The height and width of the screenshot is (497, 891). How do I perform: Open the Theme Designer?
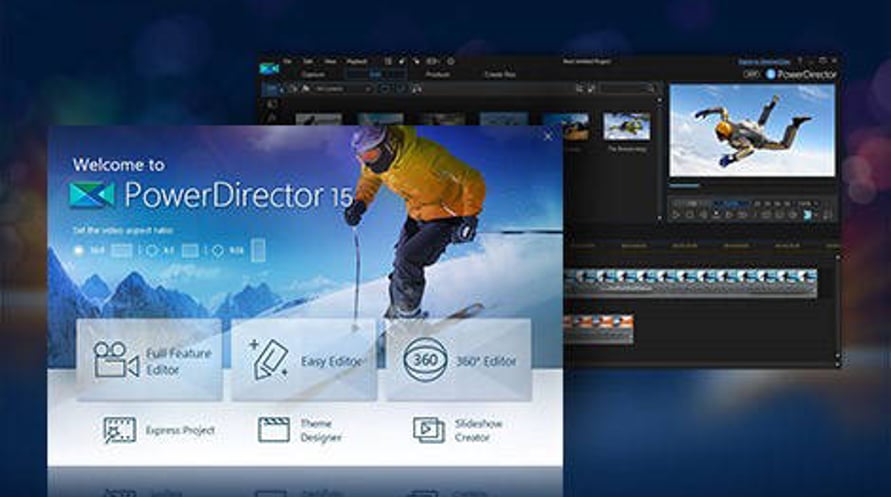pyautogui.click(x=301, y=430)
